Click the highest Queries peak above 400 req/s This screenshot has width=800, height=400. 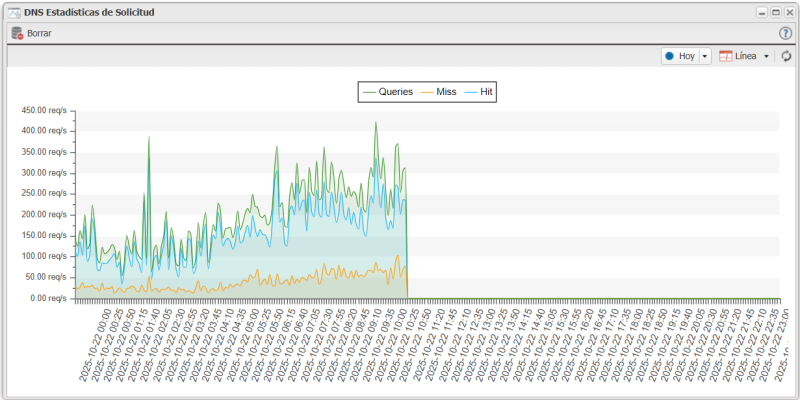pyautogui.click(x=376, y=123)
